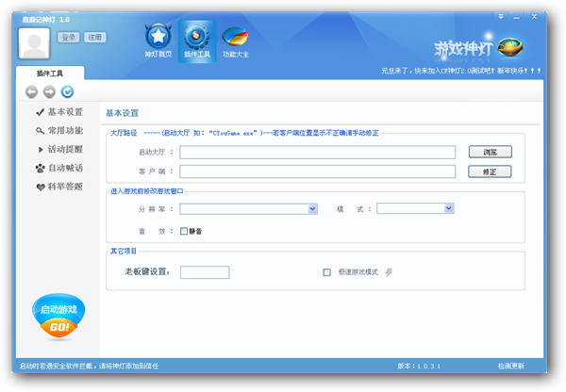Image resolution: width=566 pixels, height=392 pixels.
Task: Click the user avatar picture
Action: tap(34, 43)
